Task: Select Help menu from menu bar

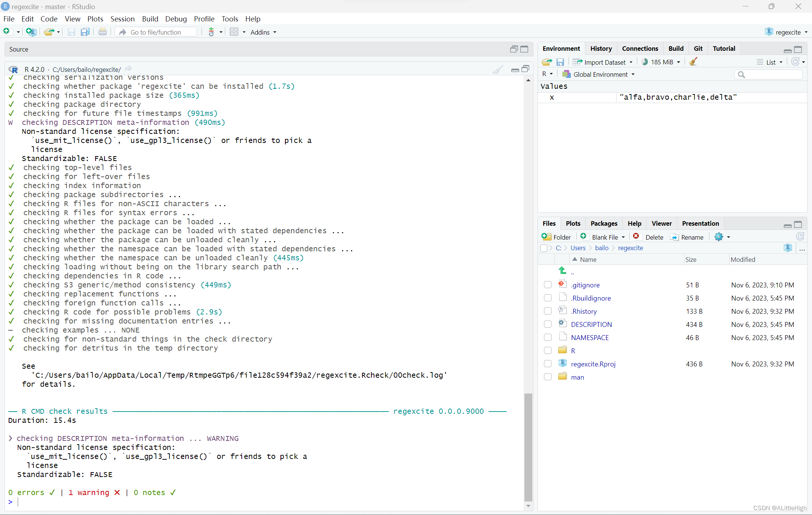Action: click(x=253, y=19)
